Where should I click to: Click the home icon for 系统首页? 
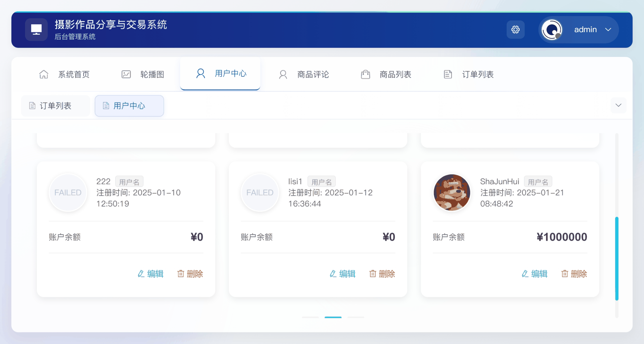[x=44, y=74]
